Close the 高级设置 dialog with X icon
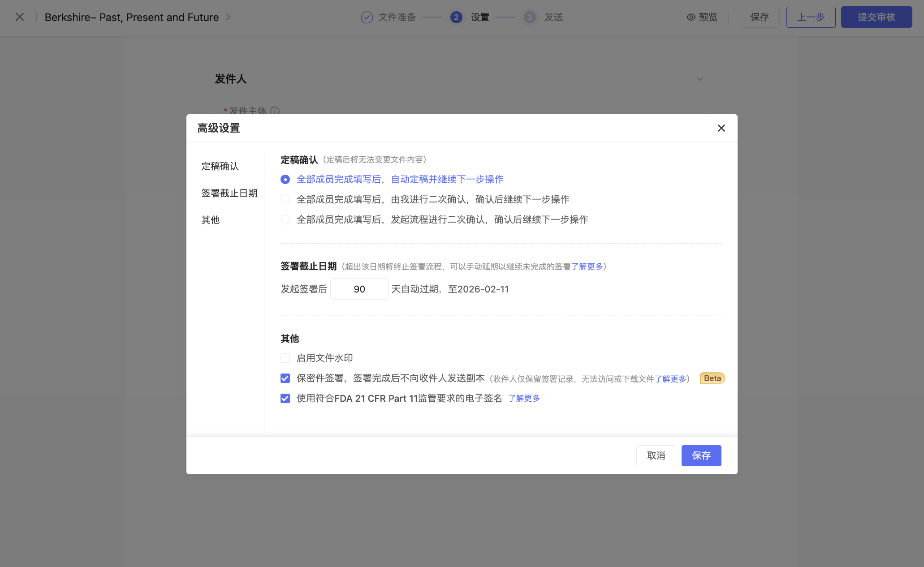This screenshot has width=924, height=567. (x=721, y=128)
